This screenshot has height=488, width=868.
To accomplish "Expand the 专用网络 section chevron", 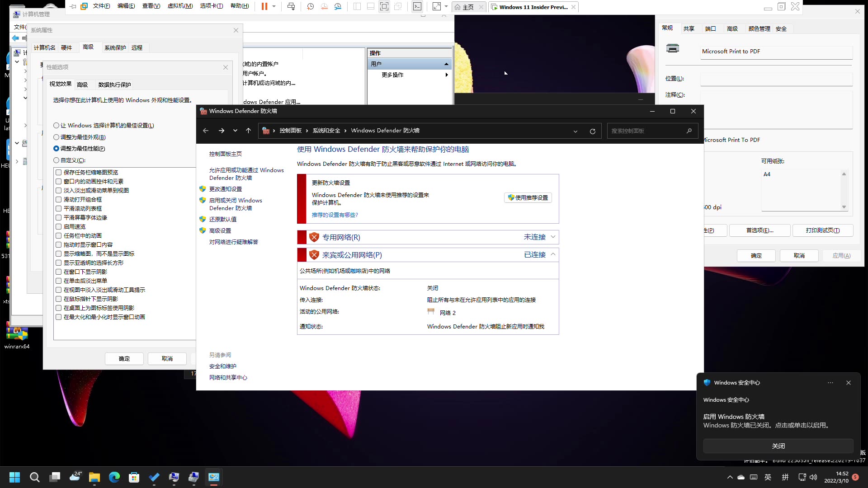I will point(553,237).
